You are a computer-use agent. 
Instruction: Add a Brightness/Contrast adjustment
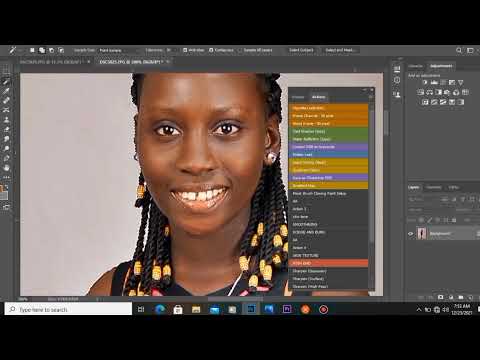click(x=425, y=82)
